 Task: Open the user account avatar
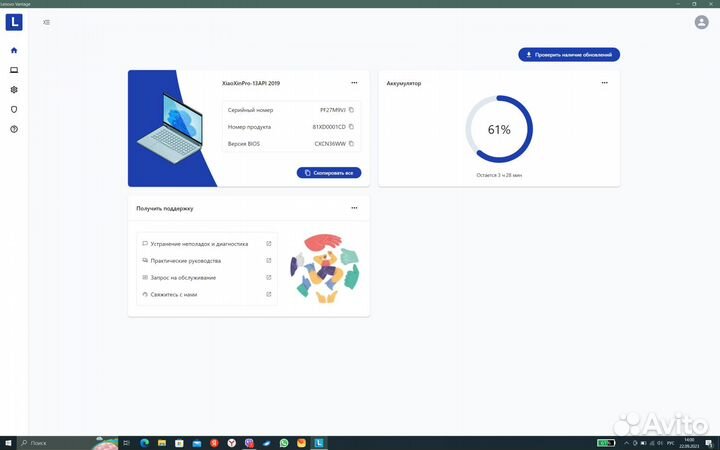click(701, 22)
